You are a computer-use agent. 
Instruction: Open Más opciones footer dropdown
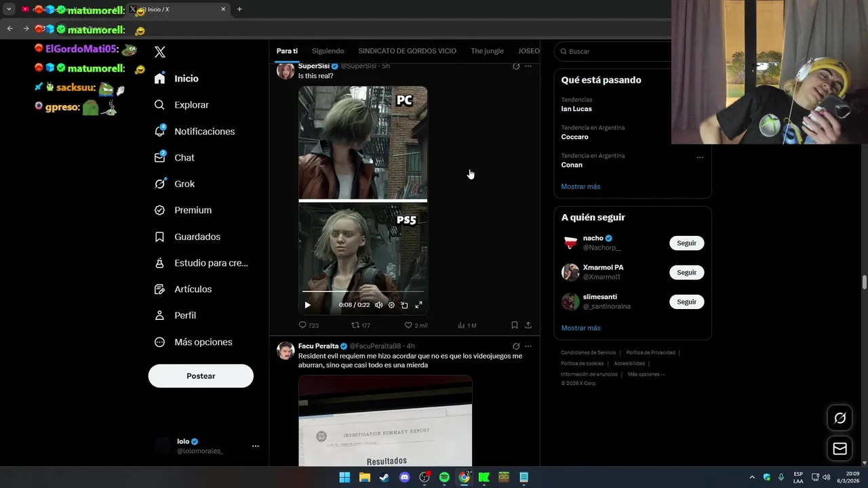pos(646,374)
